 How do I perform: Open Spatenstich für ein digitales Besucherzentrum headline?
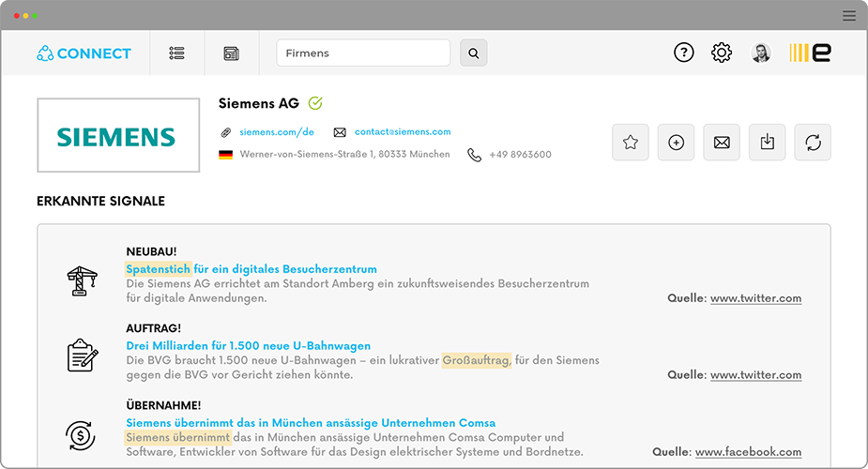(251, 269)
